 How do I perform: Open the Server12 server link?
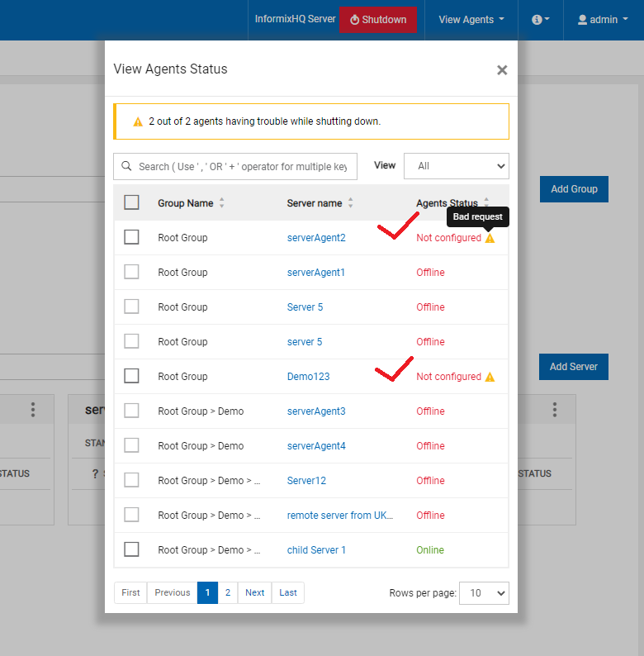[x=306, y=481]
